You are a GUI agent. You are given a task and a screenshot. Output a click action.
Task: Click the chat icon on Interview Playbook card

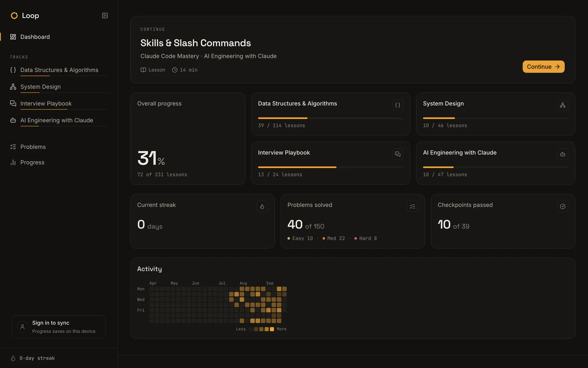(x=398, y=154)
